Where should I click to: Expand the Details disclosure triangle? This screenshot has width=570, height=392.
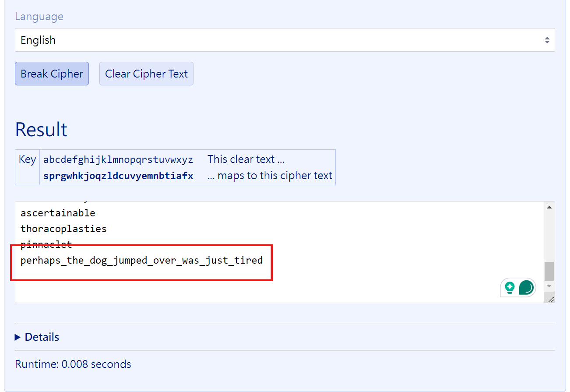pos(18,337)
